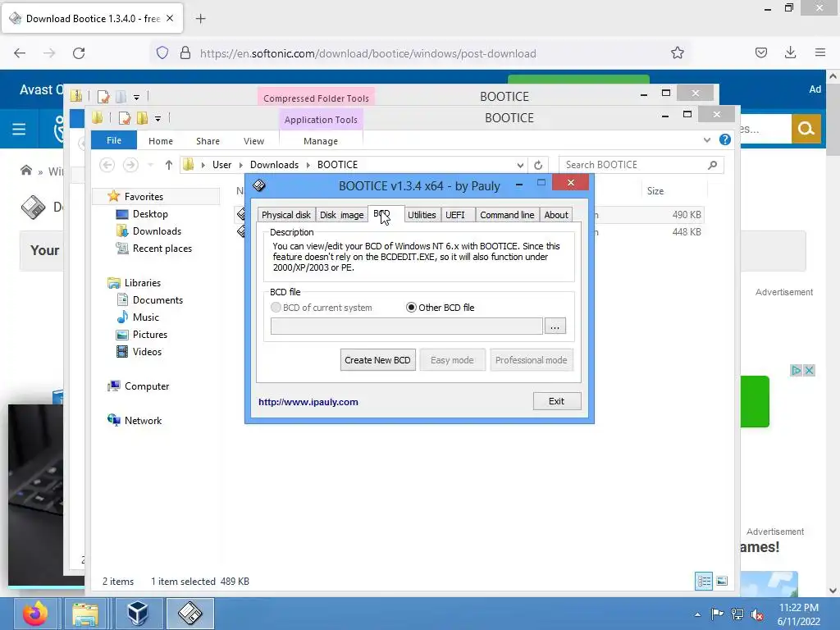Open the File menu in Explorer
Image resolution: width=840 pixels, height=630 pixels.
[x=114, y=140]
